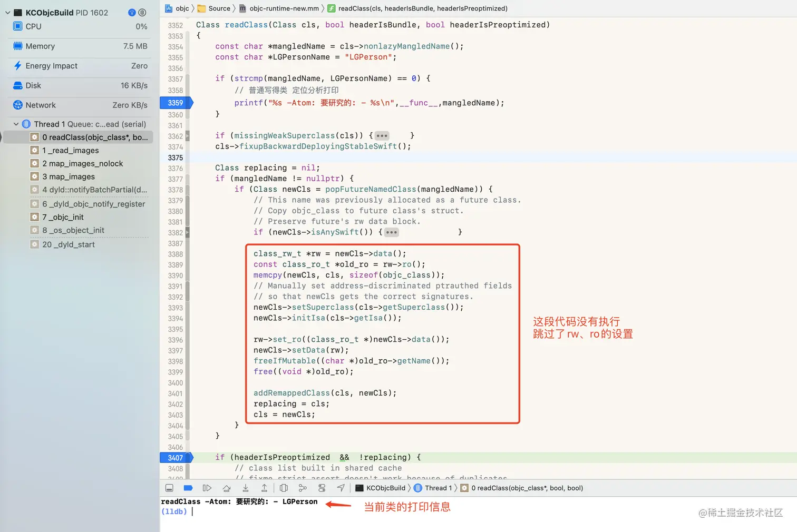Open the Memory gauge
Viewport: 797px width, 532px height.
pyautogui.click(x=80, y=46)
